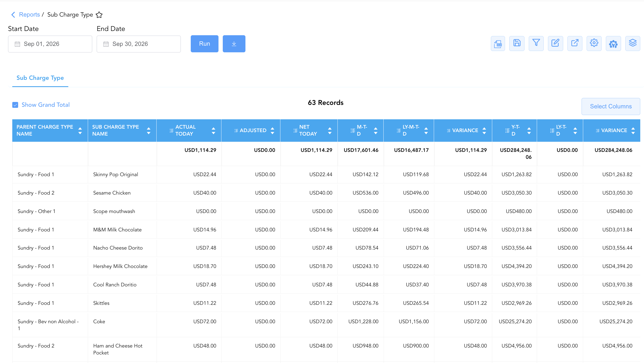Sort by LY-M-T-D column arrows
Screen dimensions: 644x363
[426, 131]
